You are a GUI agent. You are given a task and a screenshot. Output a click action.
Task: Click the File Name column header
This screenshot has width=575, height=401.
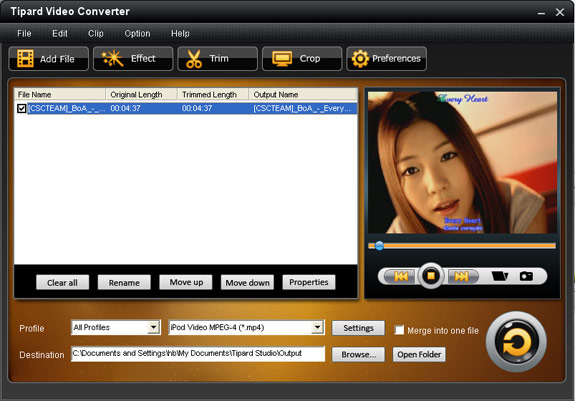pos(60,95)
